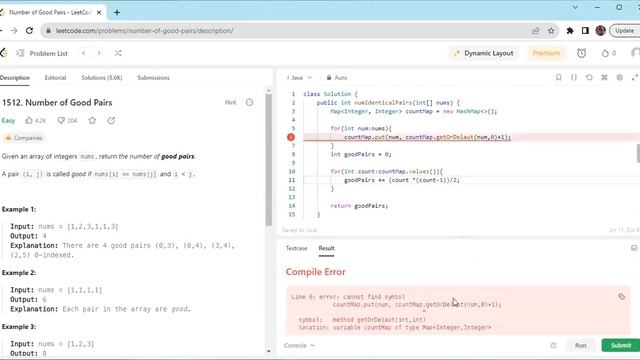The image size is (640, 360).
Task: Toggle the browser side panel
Action: coord(585,31)
